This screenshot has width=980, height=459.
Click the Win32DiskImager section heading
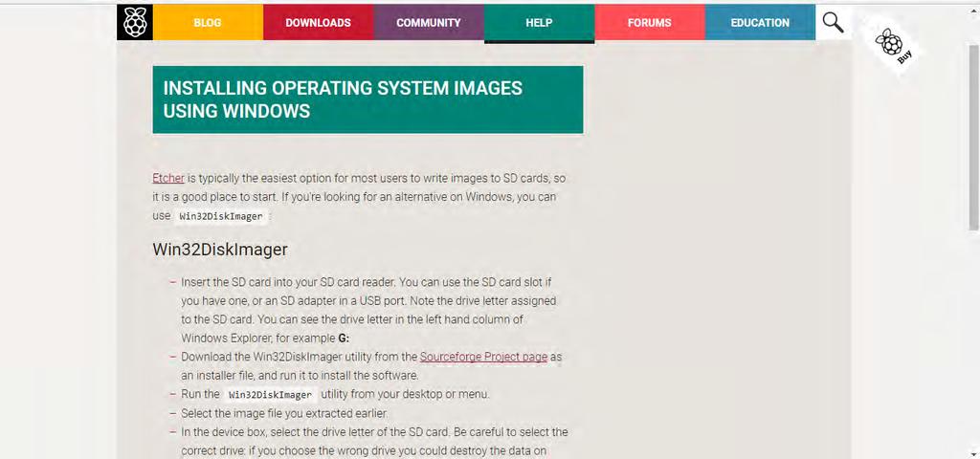220,250
